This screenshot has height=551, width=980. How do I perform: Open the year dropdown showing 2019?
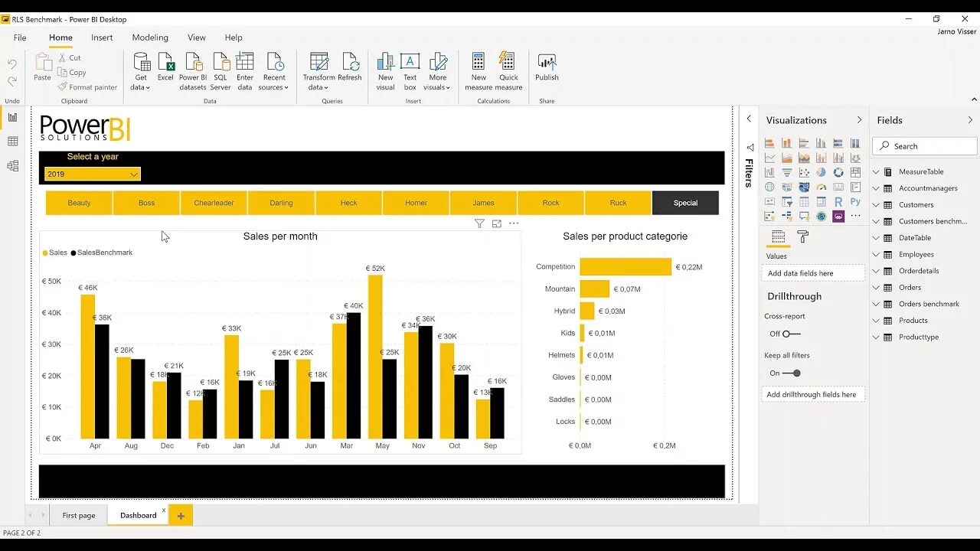(x=92, y=174)
